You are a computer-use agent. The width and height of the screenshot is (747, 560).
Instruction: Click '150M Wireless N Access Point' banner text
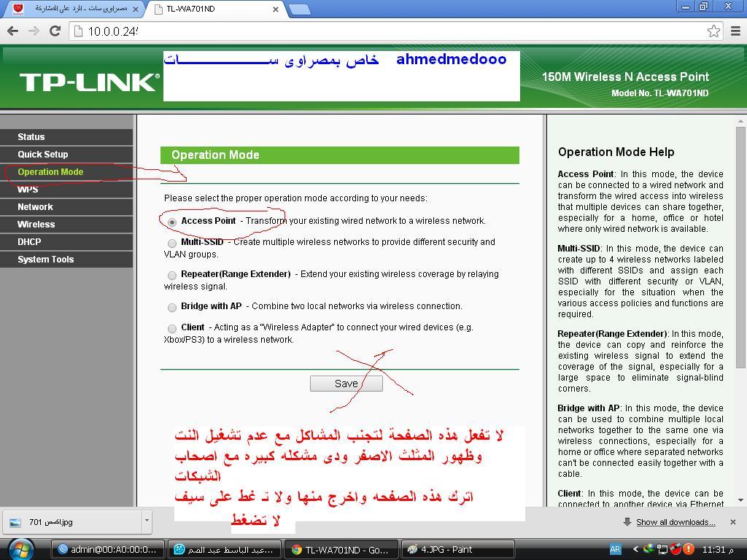[x=625, y=77]
